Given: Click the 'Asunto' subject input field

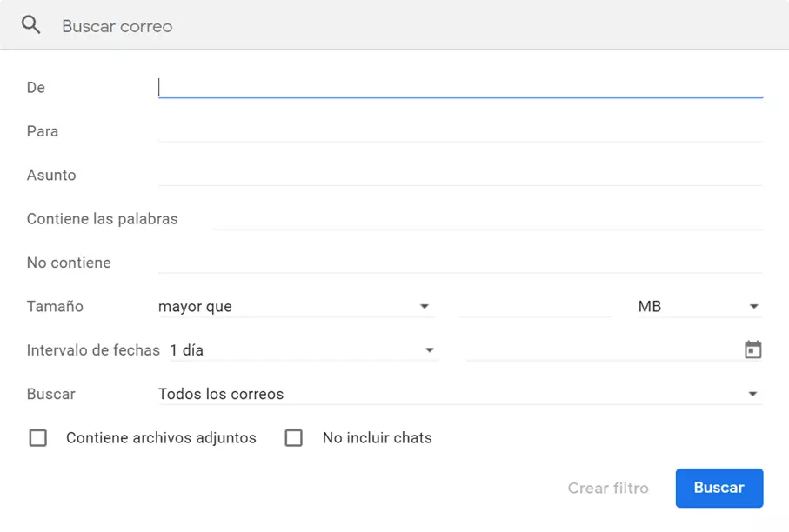Looking at the screenshot, I should (x=460, y=175).
